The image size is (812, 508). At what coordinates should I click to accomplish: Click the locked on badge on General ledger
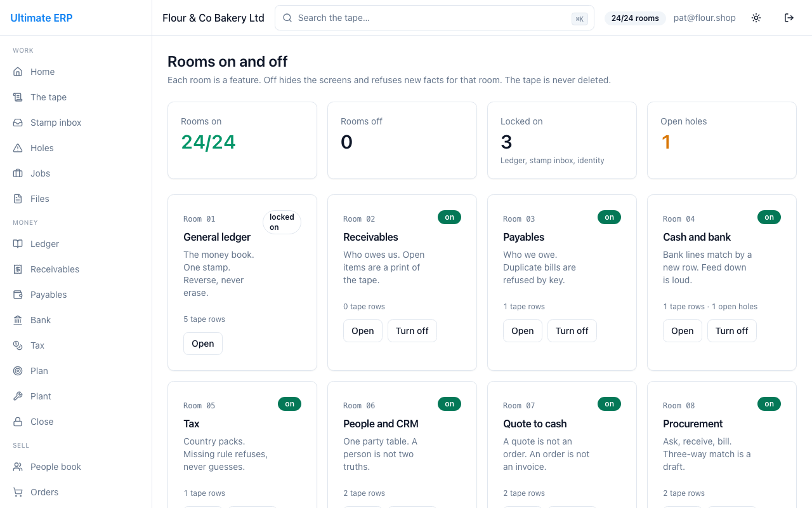point(282,222)
